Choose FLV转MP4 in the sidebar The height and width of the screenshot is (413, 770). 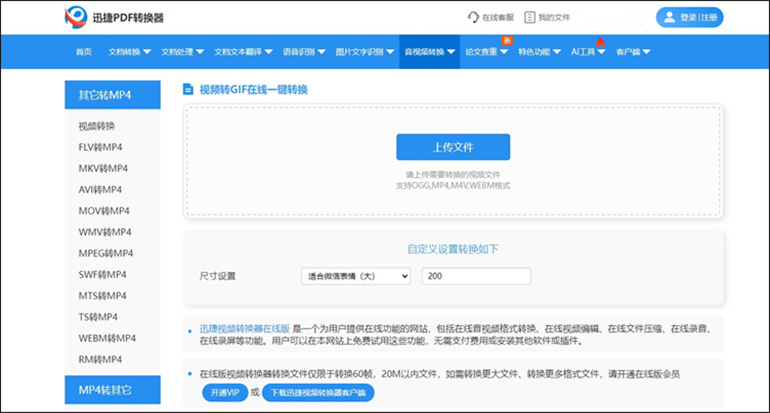tap(100, 147)
